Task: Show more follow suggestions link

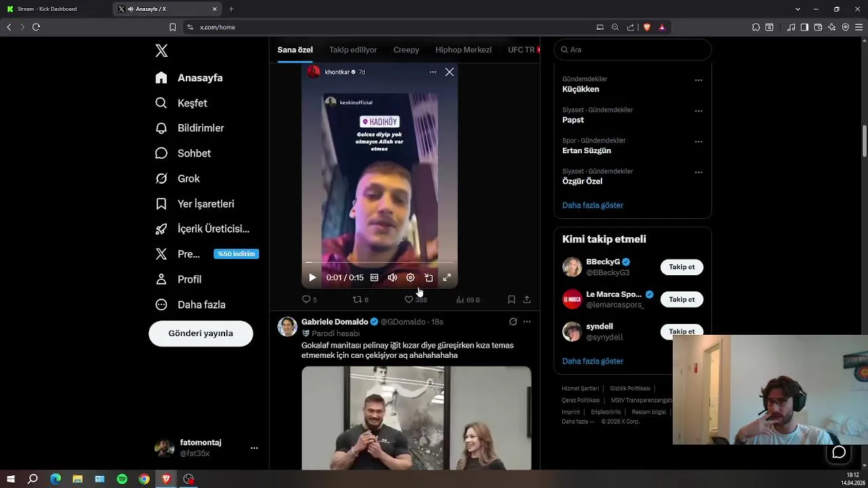Action: [593, 361]
